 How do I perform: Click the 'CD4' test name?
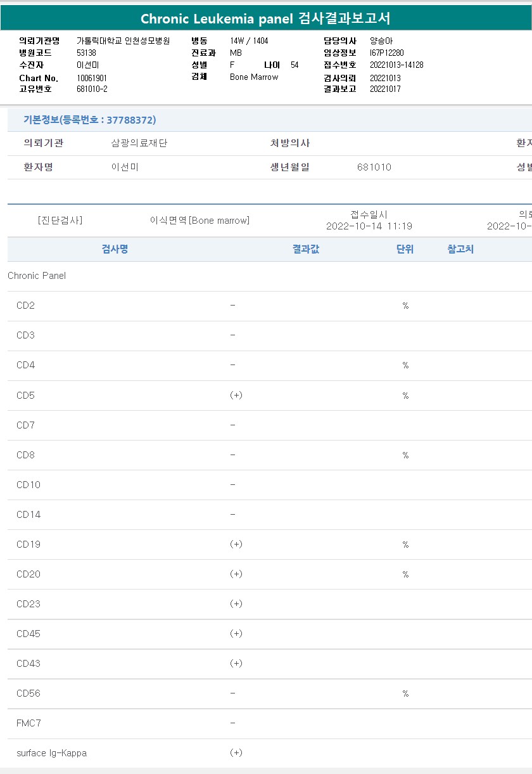(x=25, y=365)
